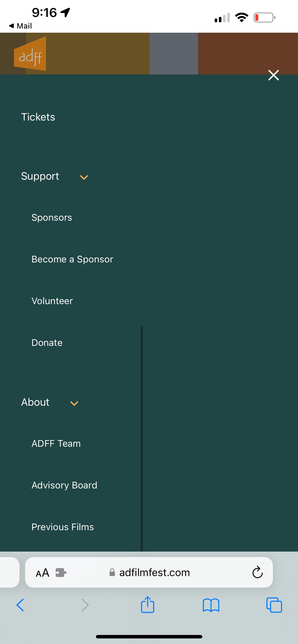This screenshot has width=298, height=644.
Task: Tap the extensions puzzle piece icon
Action: tap(61, 573)
